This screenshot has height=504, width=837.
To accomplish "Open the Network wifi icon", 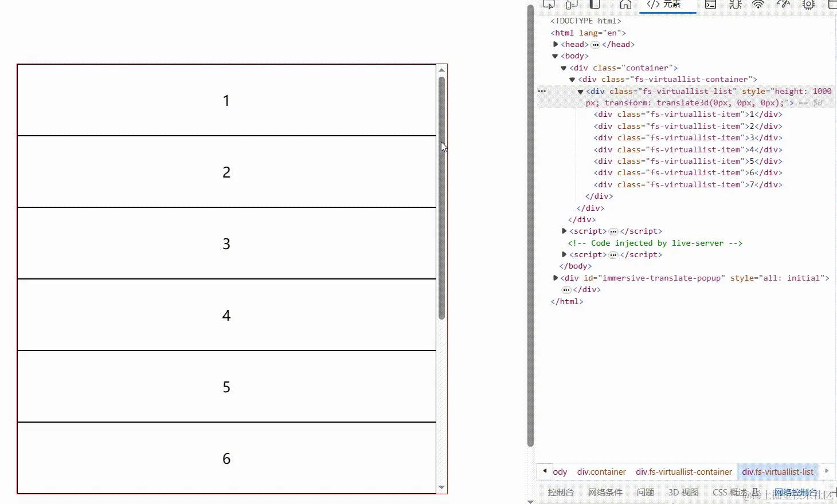I will point(758,5).
